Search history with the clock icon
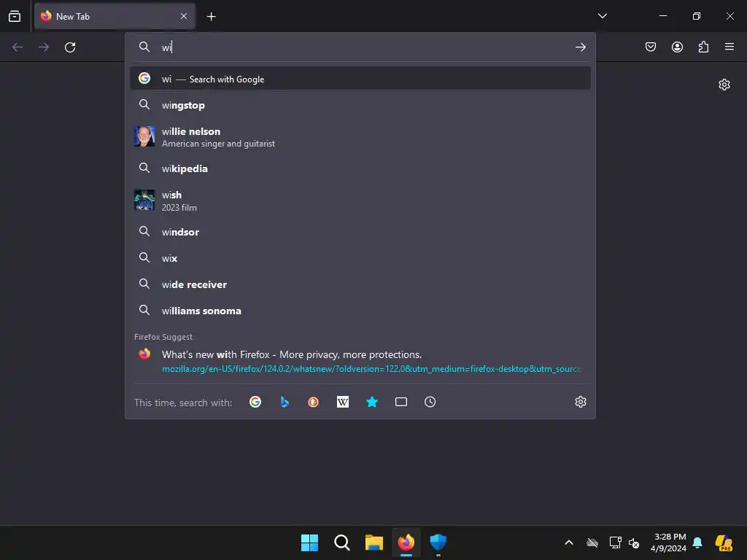The image size is (747, 560). (x=430, y=402)
